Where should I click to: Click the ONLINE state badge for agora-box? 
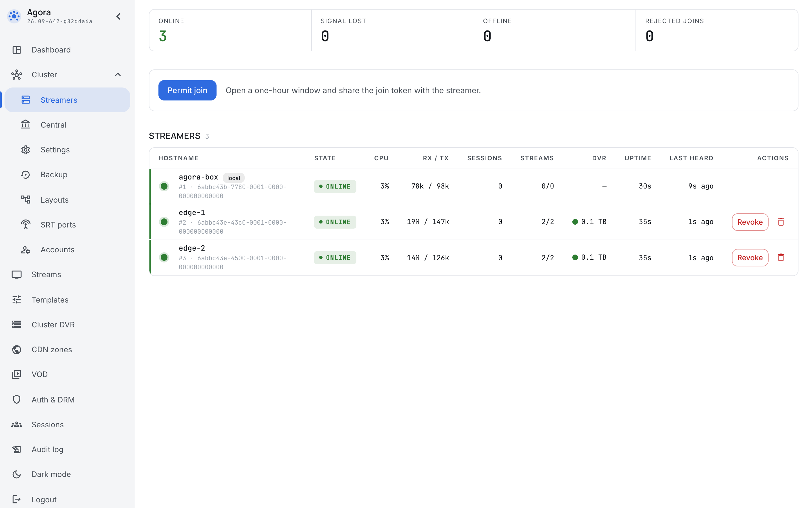(x=335, y=187)
